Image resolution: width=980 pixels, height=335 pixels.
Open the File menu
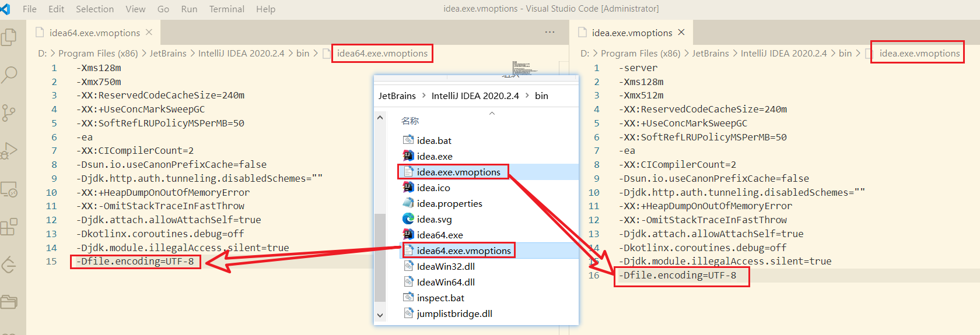tap(30, 9)
